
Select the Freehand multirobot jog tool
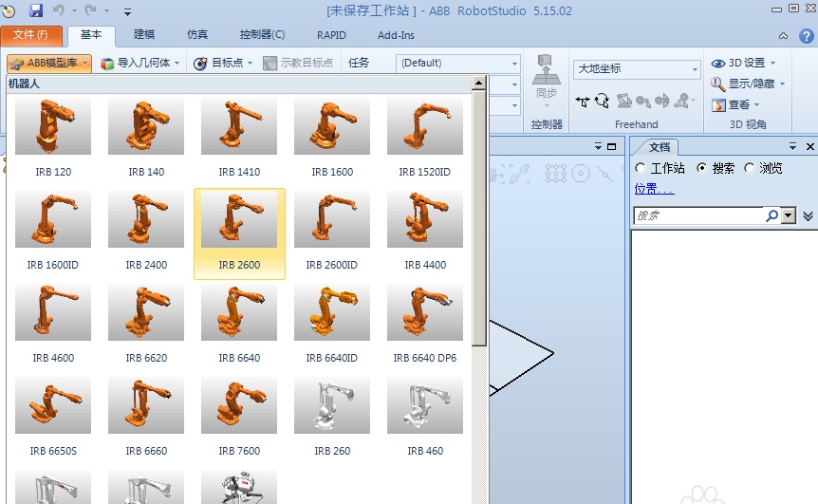[683, 101]
